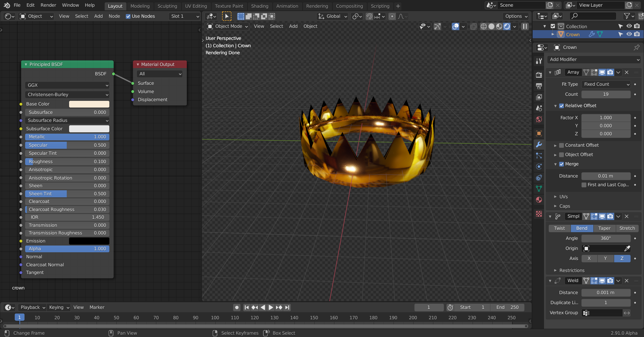Uncheck the Use Nodes checkbox

pos(128,16)
